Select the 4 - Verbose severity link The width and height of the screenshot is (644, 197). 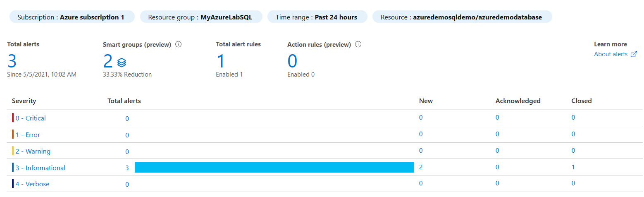tap(32, 184)
